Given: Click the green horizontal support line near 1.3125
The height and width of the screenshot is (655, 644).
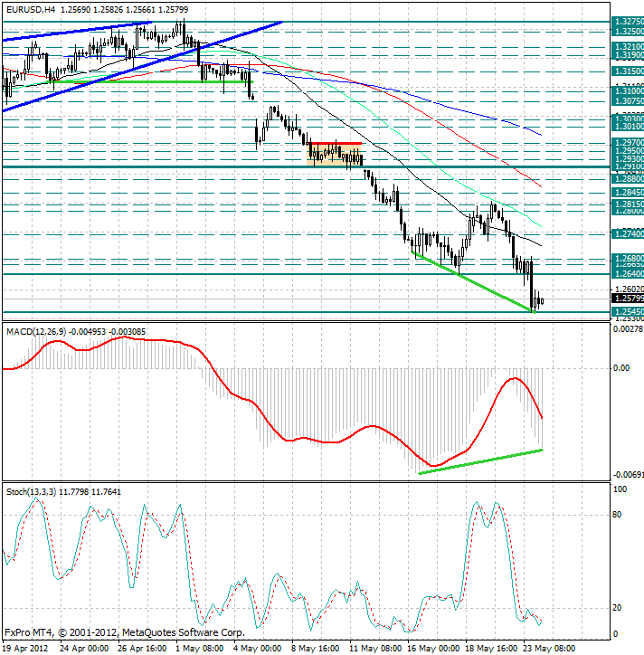Looking at the screenshot, I should 153,81.
